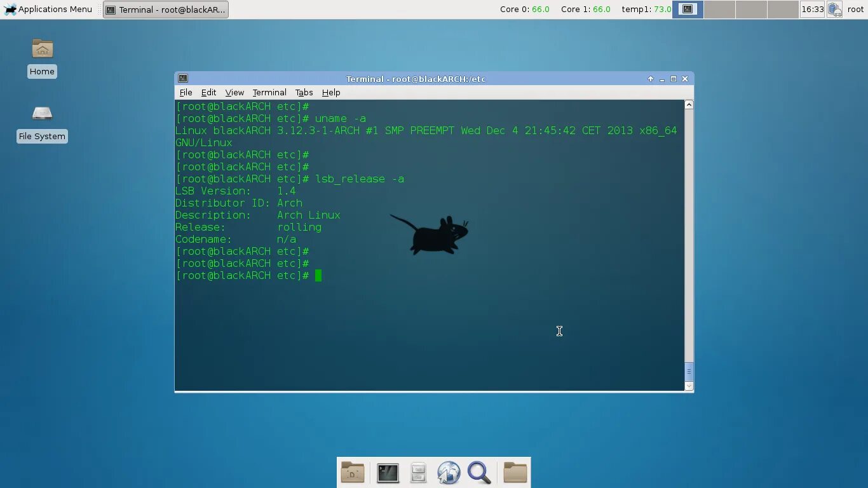Viewport: 868px width, 488px height.
Task: Maximize the Terminal window
Action: 673,79
